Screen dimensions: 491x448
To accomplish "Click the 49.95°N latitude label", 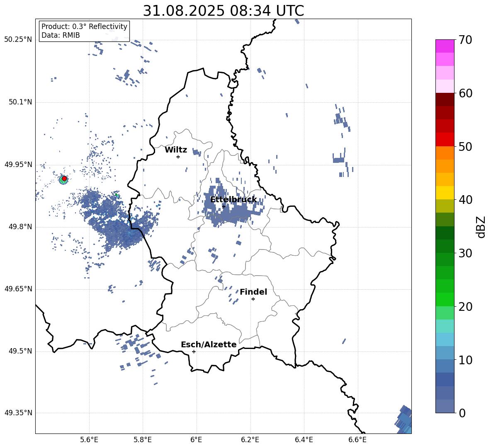I will [x=18, y=165].
